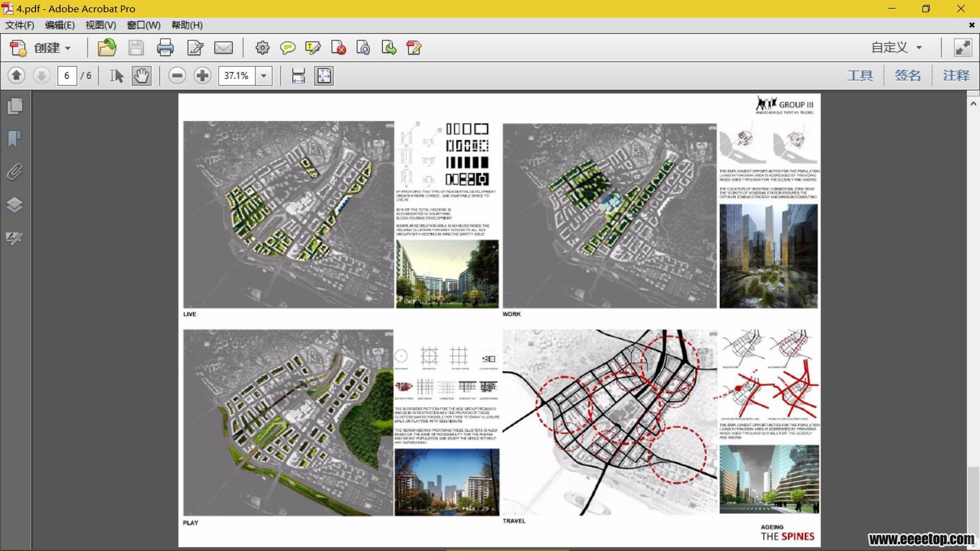The image size is (980, 551).
Task: Open the 帮助(H) menu
Action: click(187, 25)
